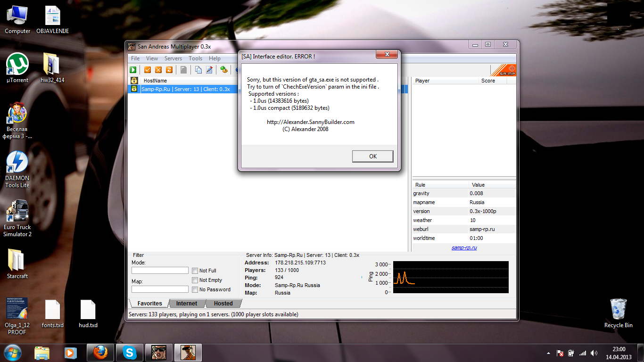Image resolution: width=644 pixels, height=362 pixels.
Task: Enable the Not Full filter checkbox
Action: (x=195, y=271)
